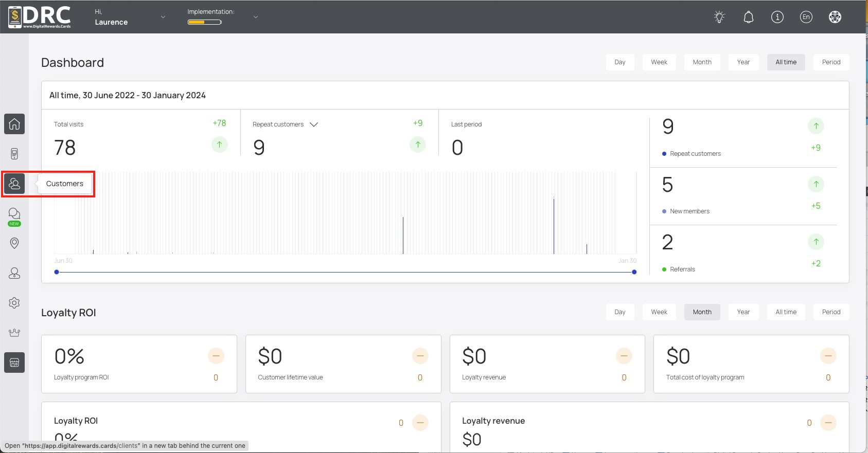
Task: Click the Day button in Loyalty ROI
Action: (x=620, y=312)
